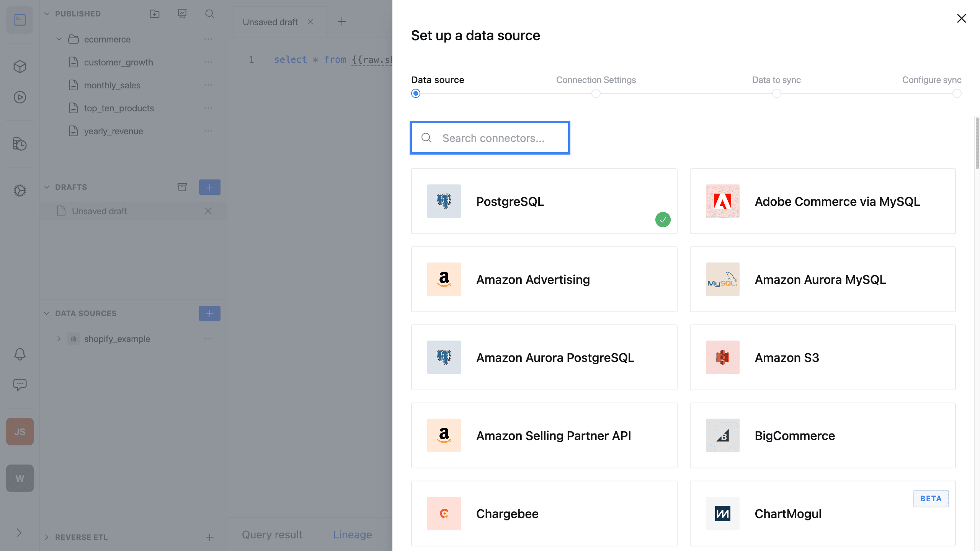Click the new folder icon in Published
Screen dimensions: 980x551
point(155,14)
